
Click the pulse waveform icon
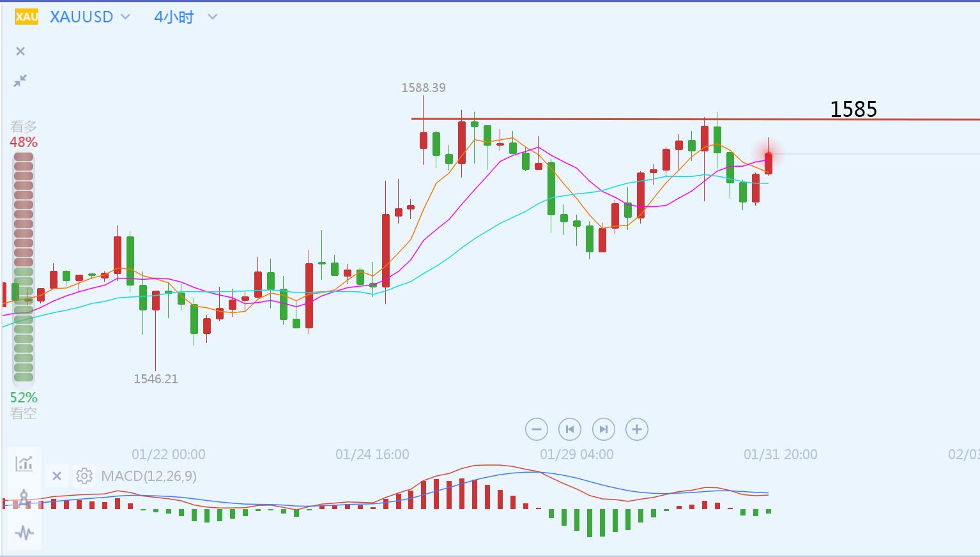pyautogui.click(x=24, y=532)
